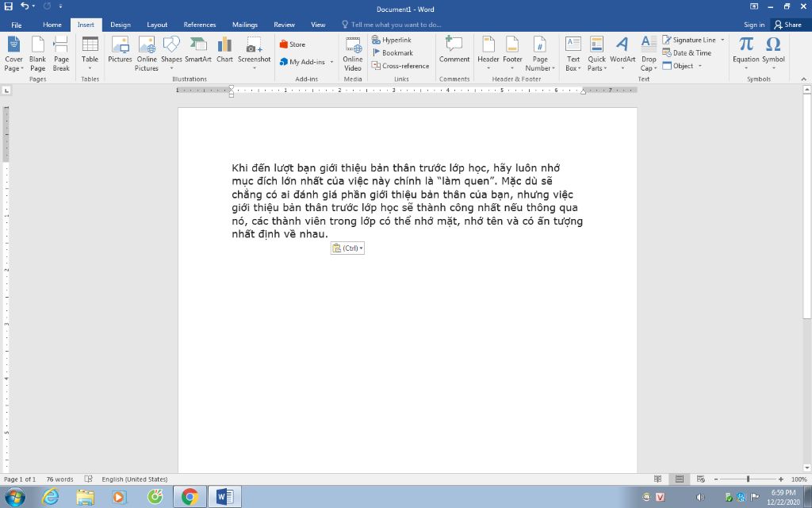Switch to Read Mode view
The image size is (812, 508).
tap(657, 479)
